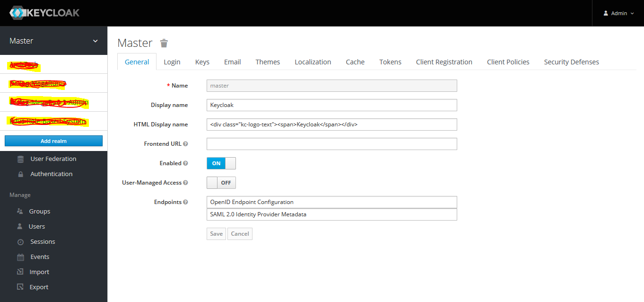Viewport: 644px width, 302px height.
Task: Switch to the General tab
Action: click(137, 62)
